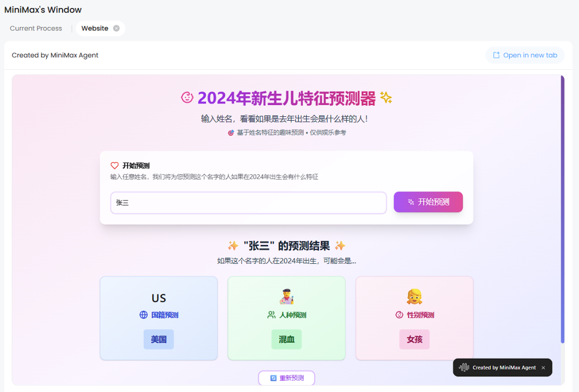Click the people icon next to 人种预测
The image size is (579, 392).
tap(271, 315)
